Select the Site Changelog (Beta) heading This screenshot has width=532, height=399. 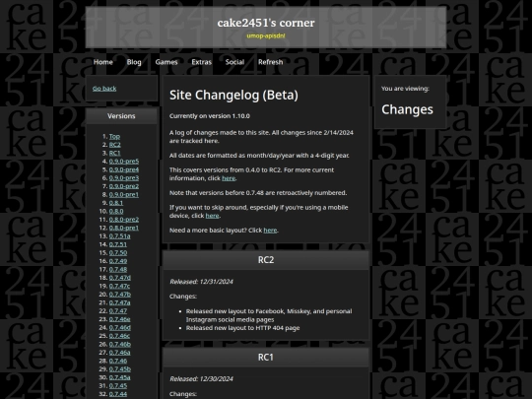click(233, 96)
